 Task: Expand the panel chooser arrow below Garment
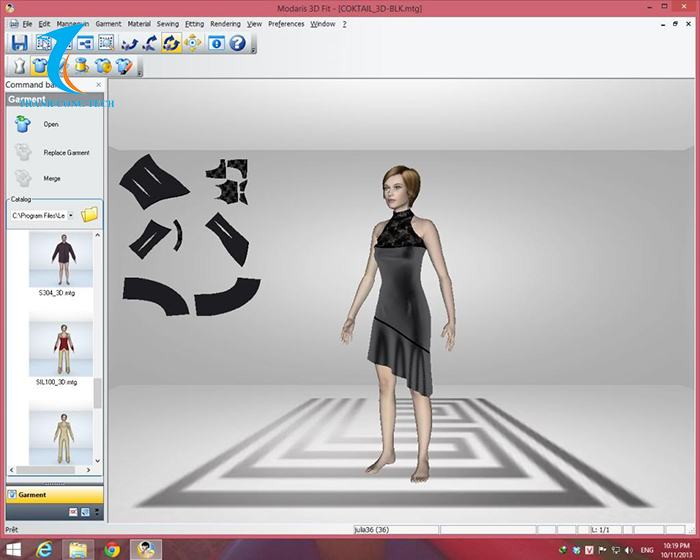pos(95,512)
